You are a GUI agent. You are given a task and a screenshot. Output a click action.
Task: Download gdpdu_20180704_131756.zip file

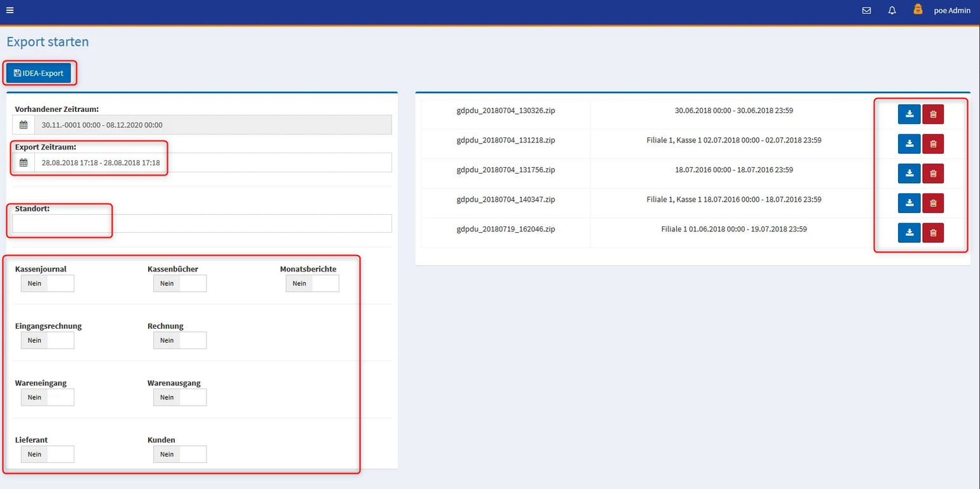pos(909,173)
